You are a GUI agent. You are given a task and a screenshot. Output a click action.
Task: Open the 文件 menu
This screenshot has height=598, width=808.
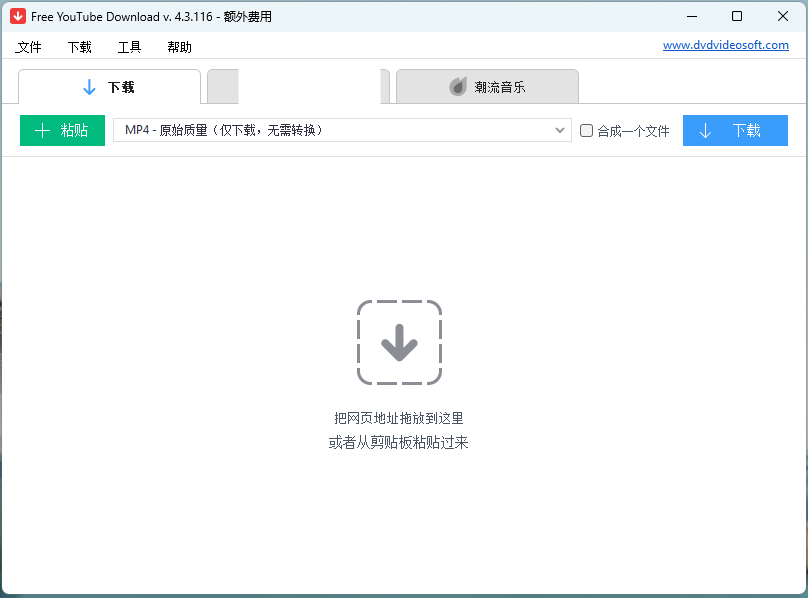[29, 47]
